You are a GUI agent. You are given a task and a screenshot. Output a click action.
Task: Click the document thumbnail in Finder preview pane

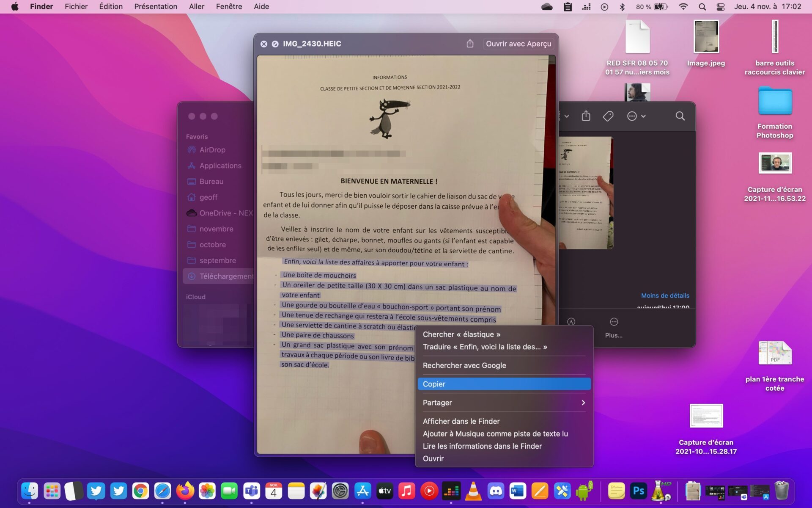pos(586,193)
